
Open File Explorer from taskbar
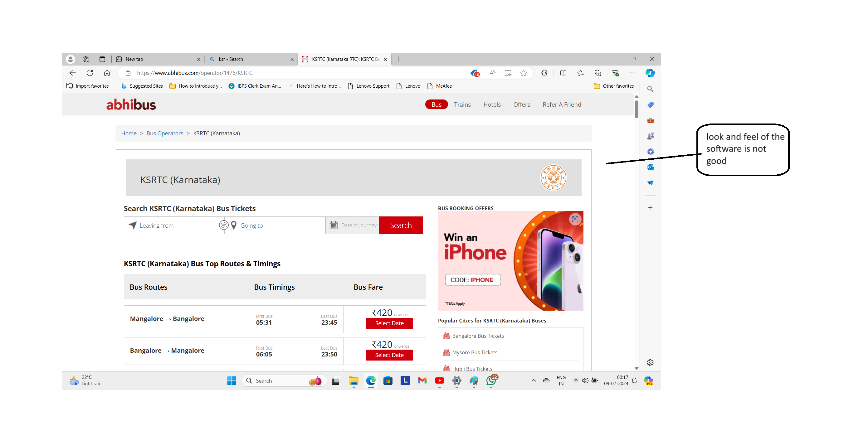point(353,380)
